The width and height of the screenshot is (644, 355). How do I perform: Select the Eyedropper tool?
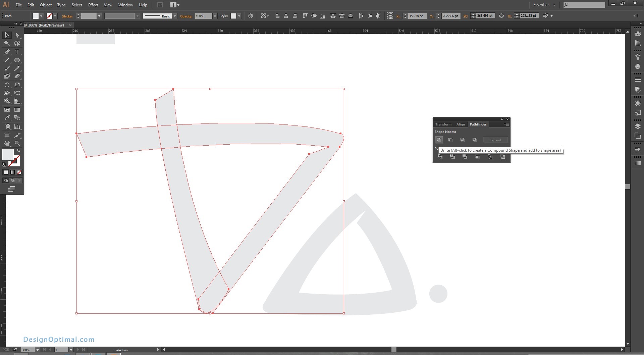[7, 118]
